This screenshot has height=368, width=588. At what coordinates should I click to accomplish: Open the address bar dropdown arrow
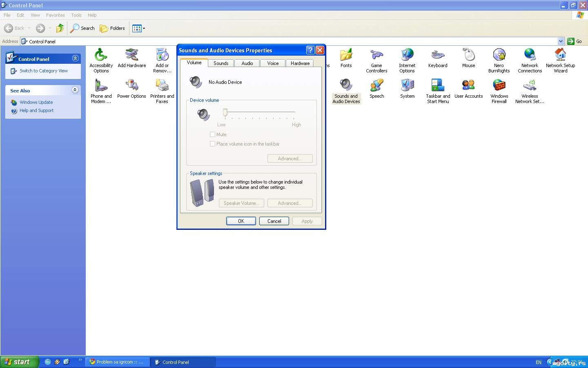click(x=561, y=41)
